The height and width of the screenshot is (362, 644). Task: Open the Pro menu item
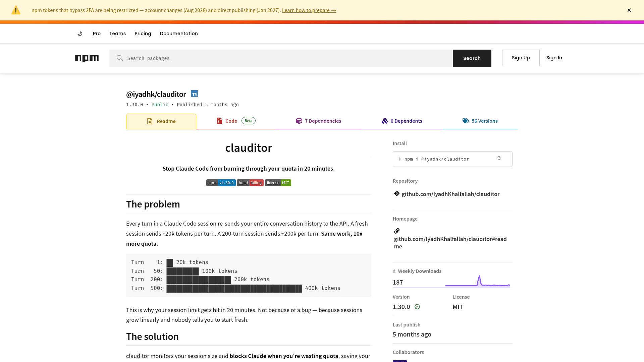pyautogui.click(x=97, y=34)
